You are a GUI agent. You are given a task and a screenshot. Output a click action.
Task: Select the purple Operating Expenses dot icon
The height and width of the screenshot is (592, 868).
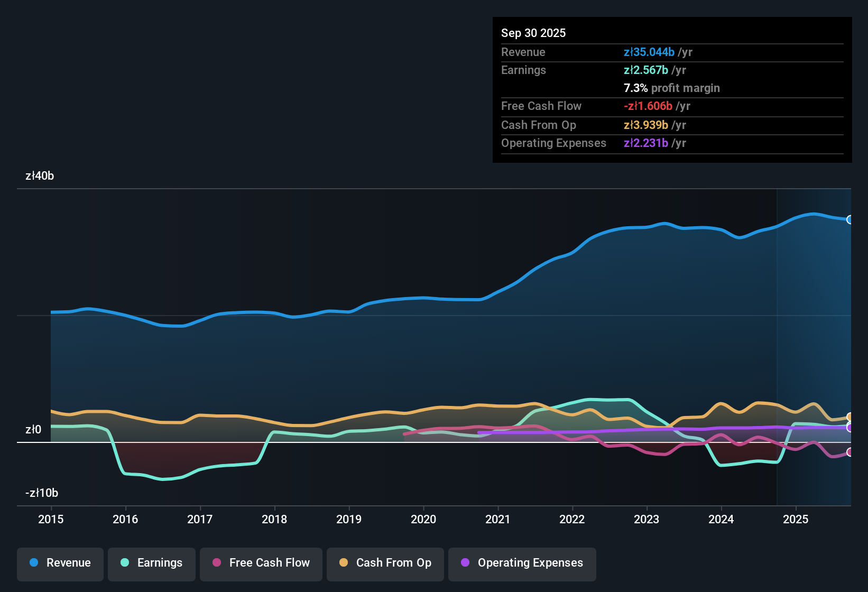465,563
